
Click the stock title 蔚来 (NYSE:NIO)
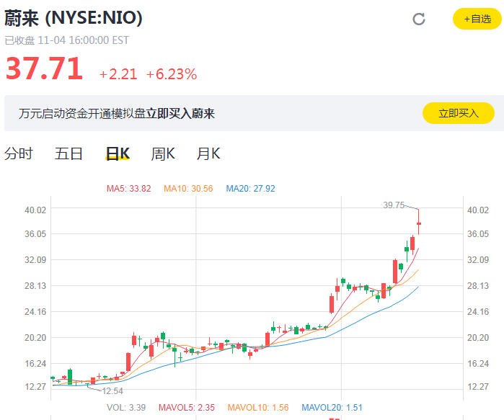pos(74,18)
